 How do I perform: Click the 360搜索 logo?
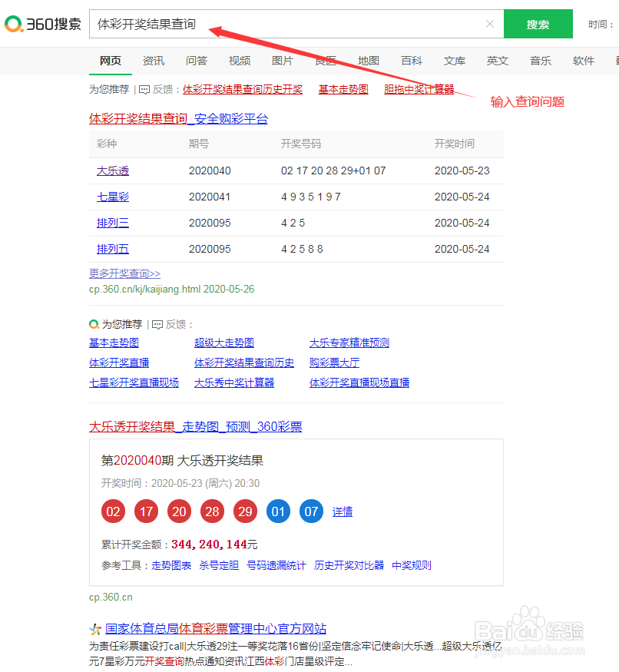click(42, 24)
